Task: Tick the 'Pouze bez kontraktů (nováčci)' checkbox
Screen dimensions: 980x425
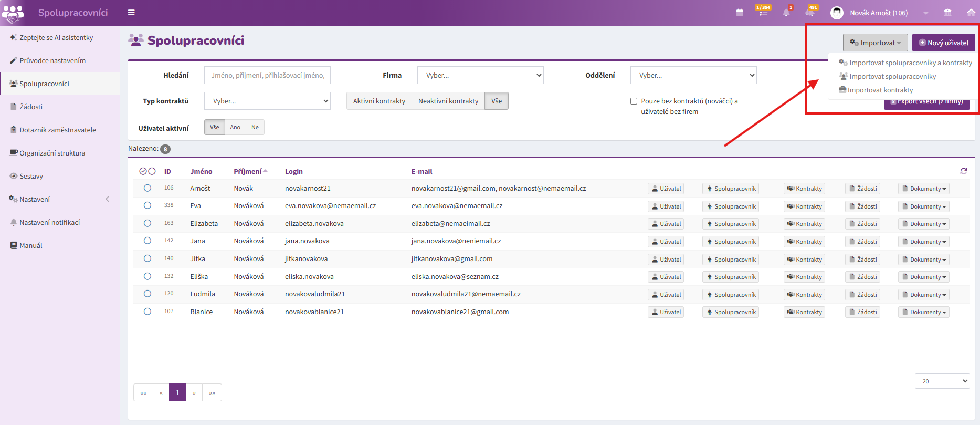Action: pos(634,101)
